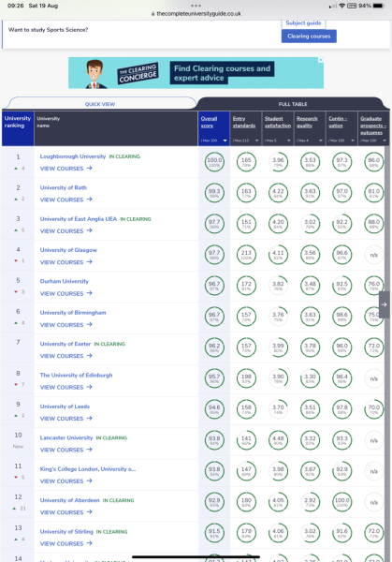Switch to the Quick View tab
Image resolution: width=392 pixels, height=562 pixels.
pos(100,104)
